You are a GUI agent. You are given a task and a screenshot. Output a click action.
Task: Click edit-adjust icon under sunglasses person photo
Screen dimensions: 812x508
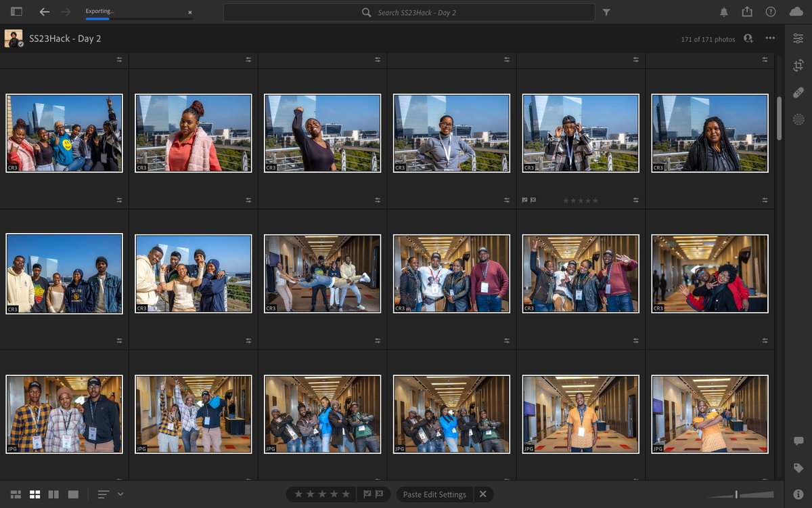(x=636, y=200)
